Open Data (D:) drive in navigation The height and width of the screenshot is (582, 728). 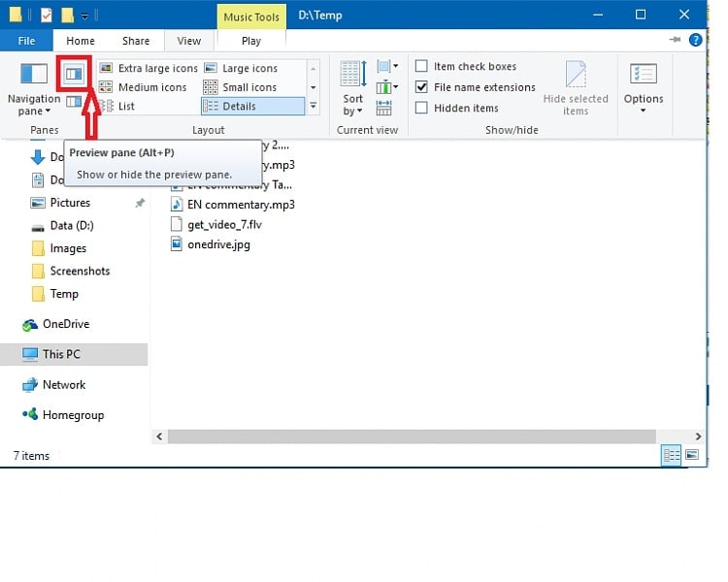[x=72, y=226]
